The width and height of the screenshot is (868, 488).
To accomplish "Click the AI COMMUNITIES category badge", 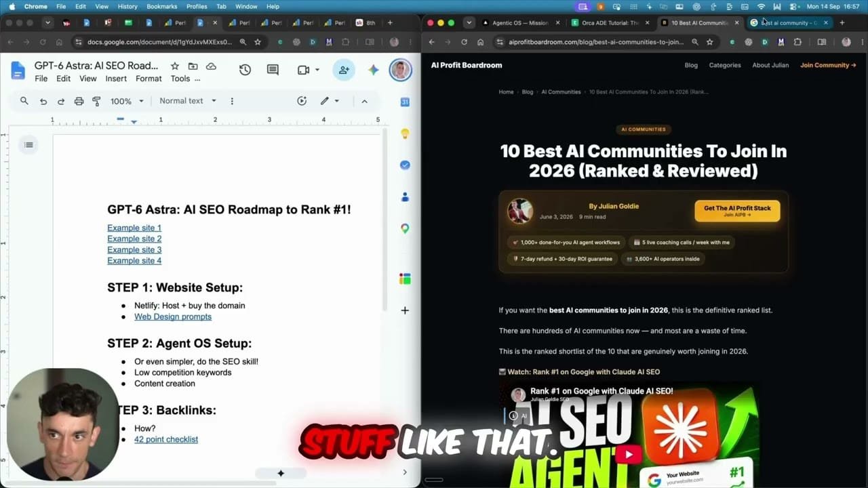I will pyautogui.click(x=644, y=129).
